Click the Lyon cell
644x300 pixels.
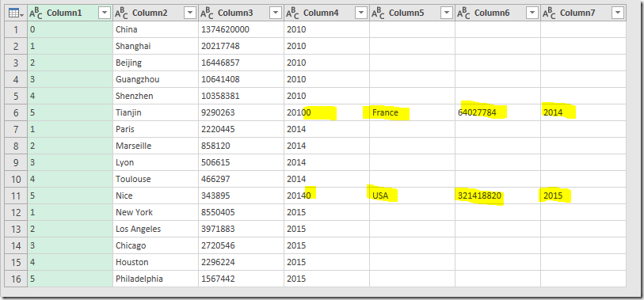coord(156,162)
